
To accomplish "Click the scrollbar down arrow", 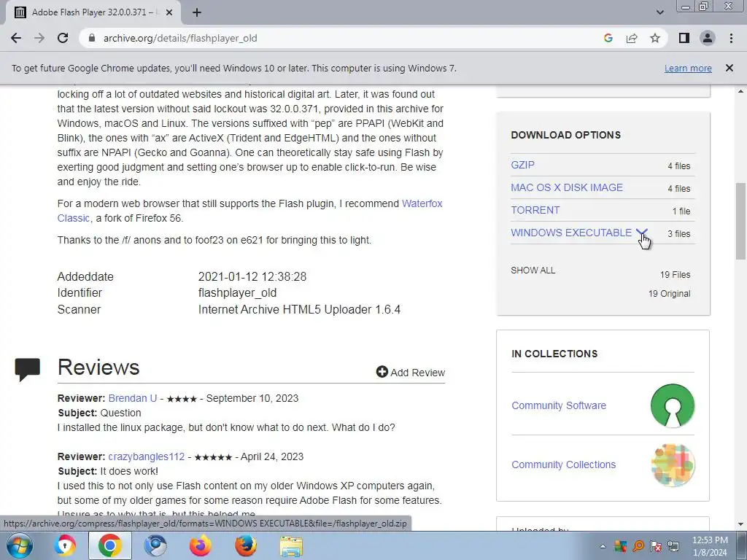I will 741,525.
